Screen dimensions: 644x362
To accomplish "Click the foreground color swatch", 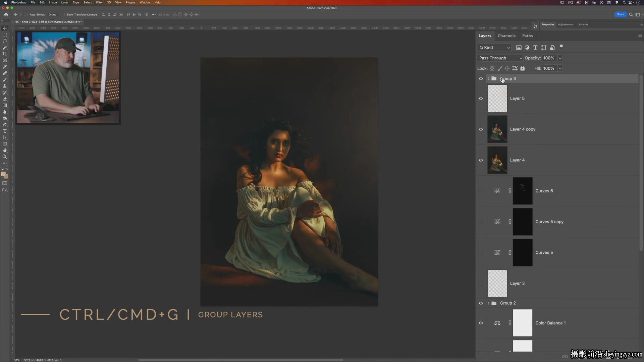I will [x=3, y=174].
